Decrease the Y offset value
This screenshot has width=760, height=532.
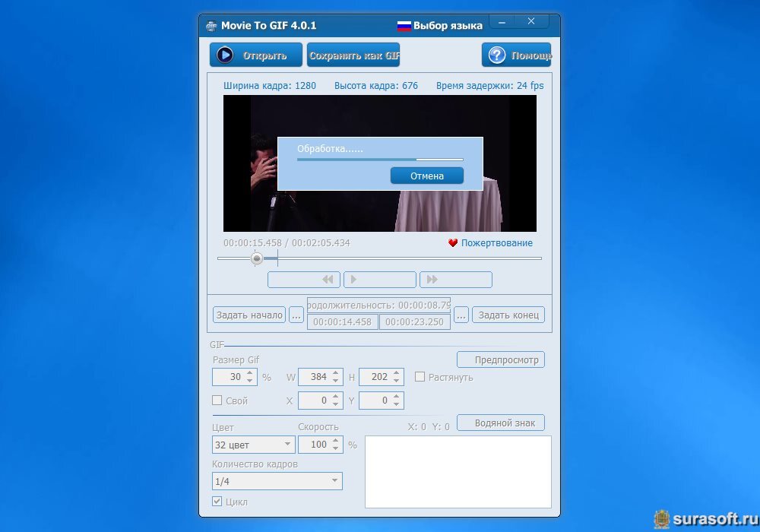coord(397,404)
